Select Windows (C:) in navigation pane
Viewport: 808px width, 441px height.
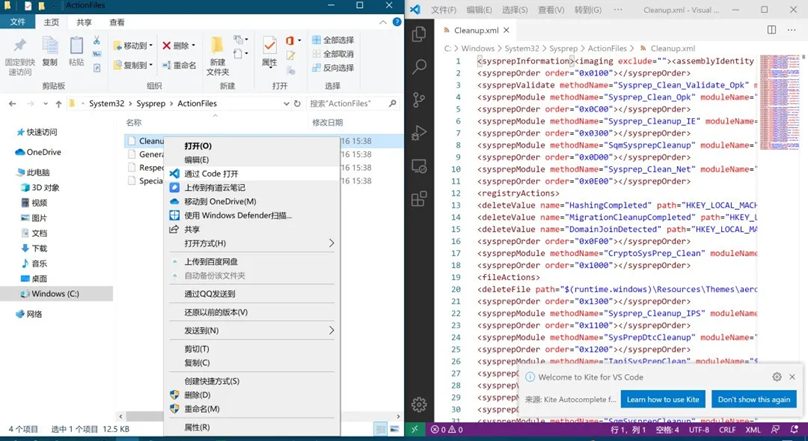pos(55,294)
